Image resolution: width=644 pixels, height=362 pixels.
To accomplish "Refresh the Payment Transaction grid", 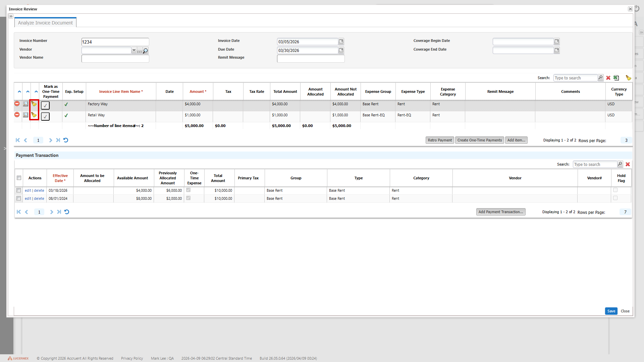I will (x=67, y=212).
